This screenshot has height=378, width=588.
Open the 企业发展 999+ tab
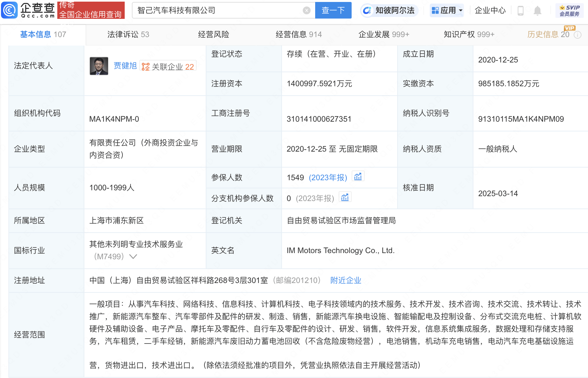384,34
